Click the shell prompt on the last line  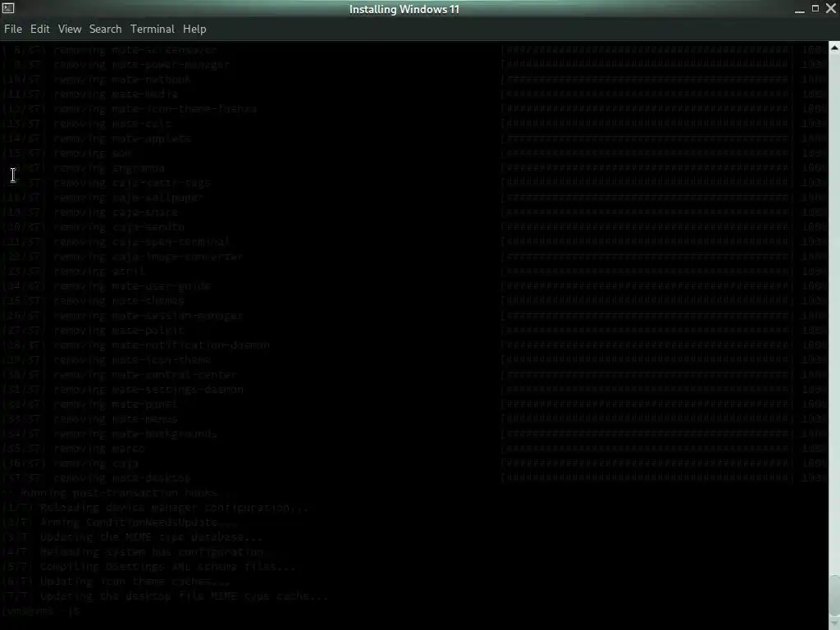point(41,610)
